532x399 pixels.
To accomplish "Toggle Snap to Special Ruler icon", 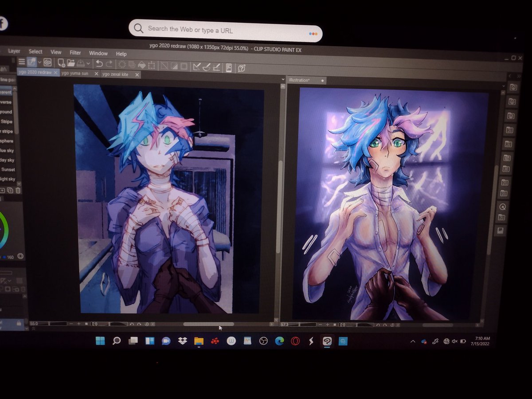I will (207, 67).
